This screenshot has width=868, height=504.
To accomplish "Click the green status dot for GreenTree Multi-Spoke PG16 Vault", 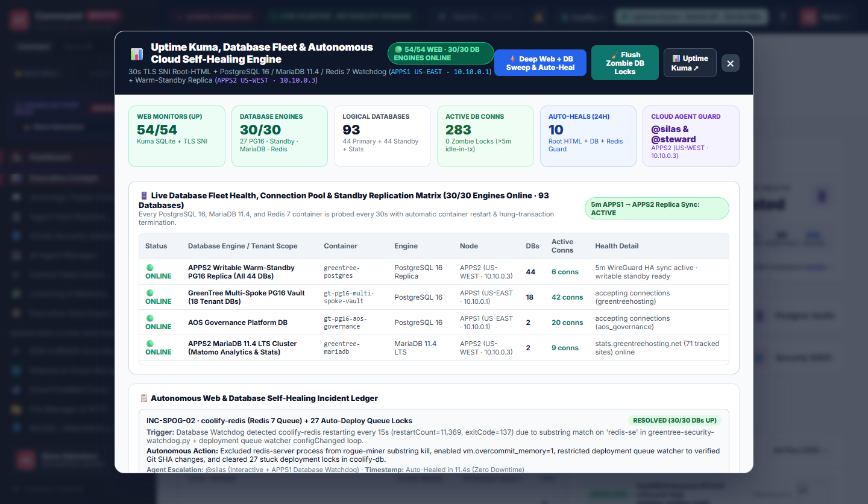I will pyautogui.click(x=150, y=292).
